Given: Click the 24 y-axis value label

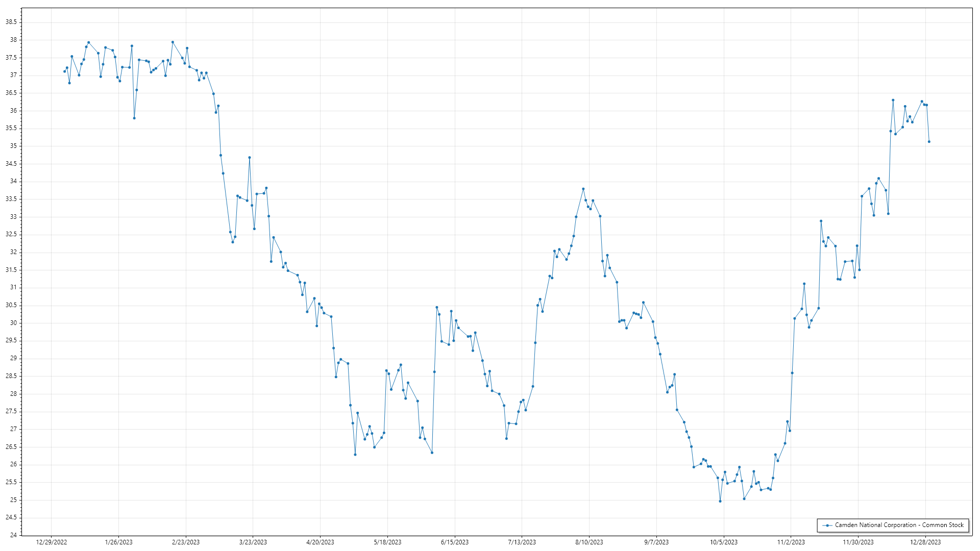Looking at the screenshot, I should pyautogui.click(x=13, y=535).
